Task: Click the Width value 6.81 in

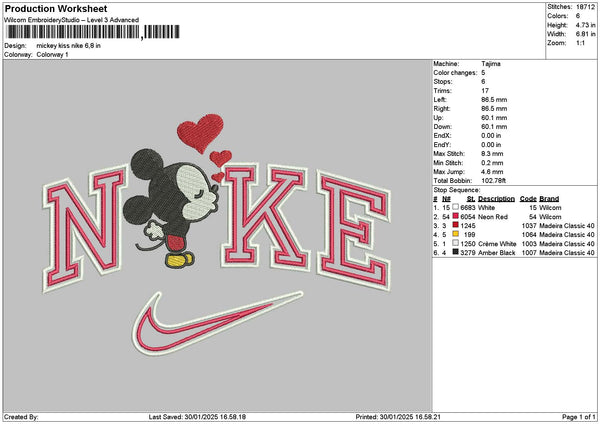Action: point(585,34)
